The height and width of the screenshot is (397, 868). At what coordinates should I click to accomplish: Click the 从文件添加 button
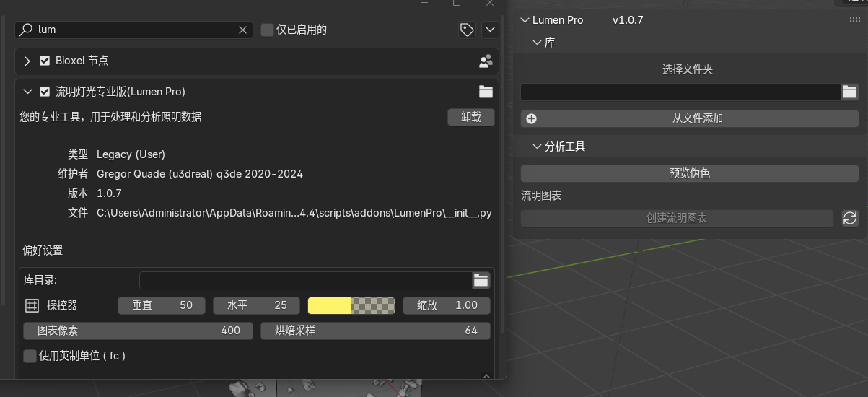coord(690,118)
